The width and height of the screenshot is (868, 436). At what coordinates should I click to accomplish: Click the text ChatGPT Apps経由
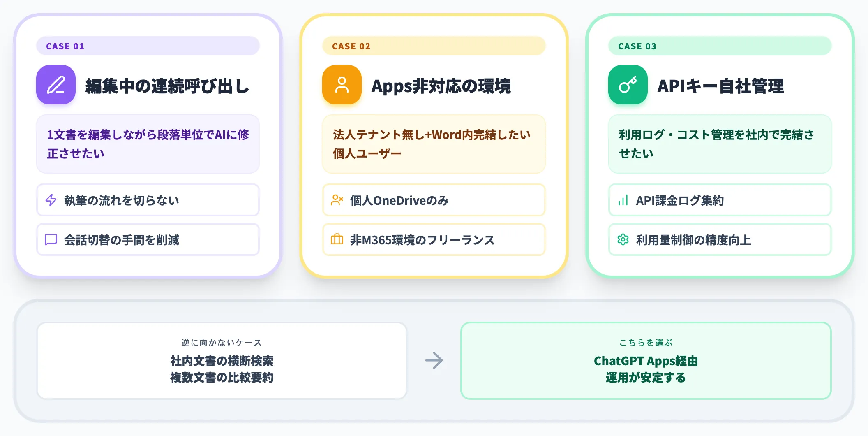coord(646,361)
